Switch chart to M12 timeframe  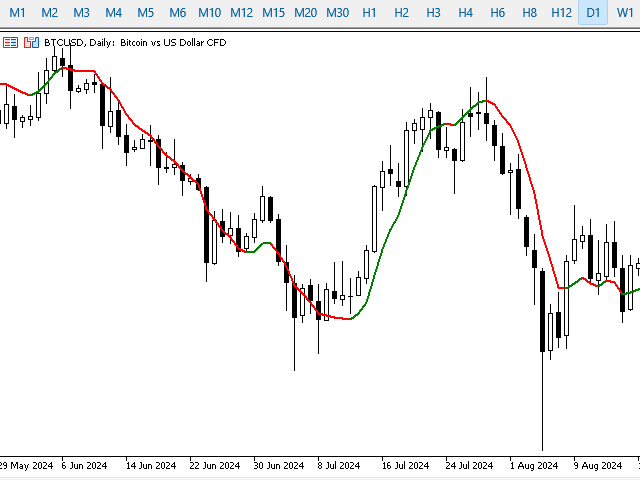[241, 13]
